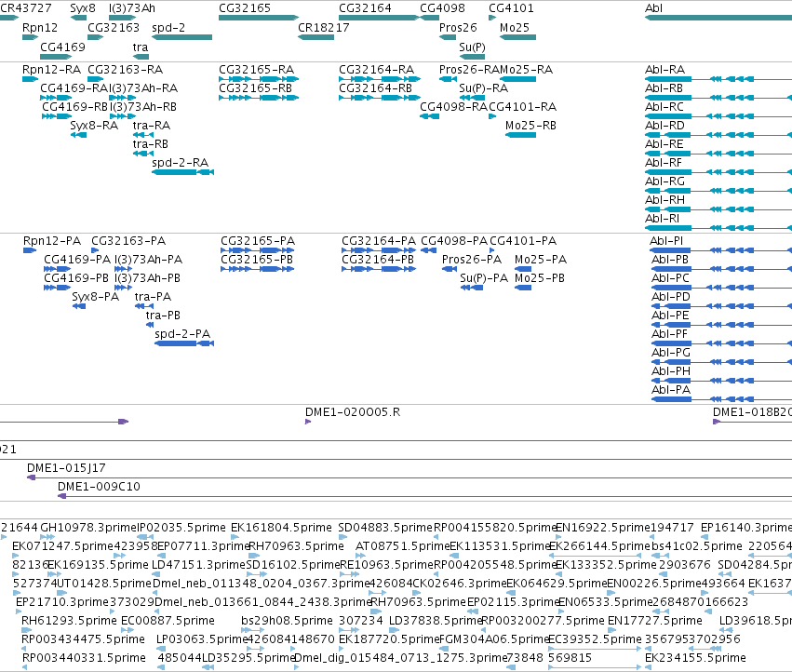Select the SD04883.5prime EST label

[385, 528]
